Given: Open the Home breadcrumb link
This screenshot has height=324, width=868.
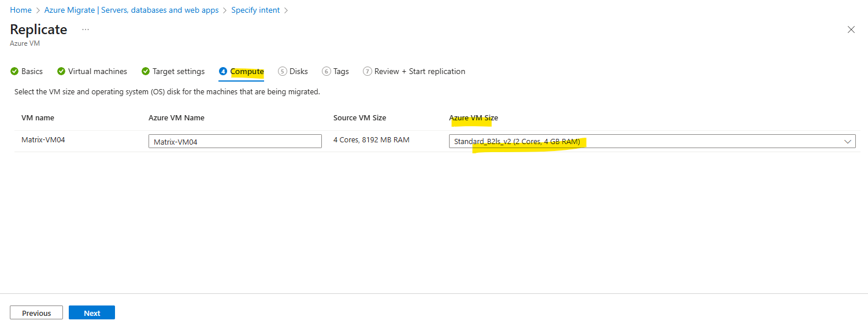Looking at the screenshot, I should click(21, 10).
